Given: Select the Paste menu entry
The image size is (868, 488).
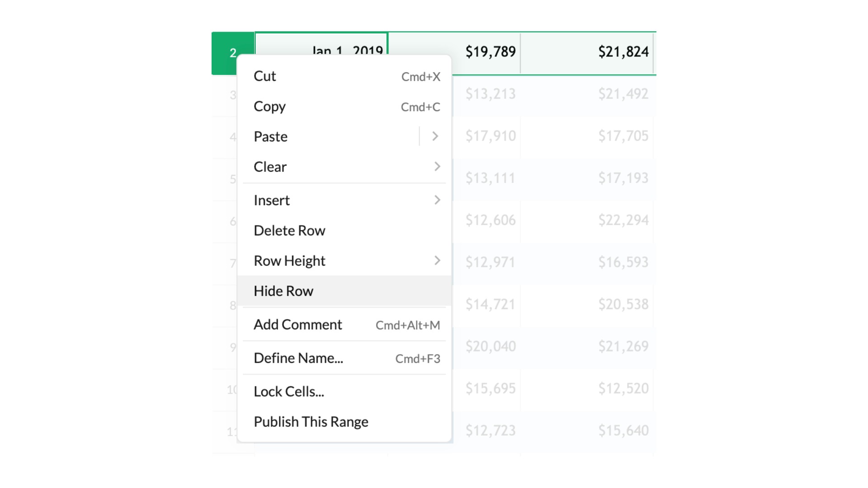Looking at the screenshot, I should point(270,136).
